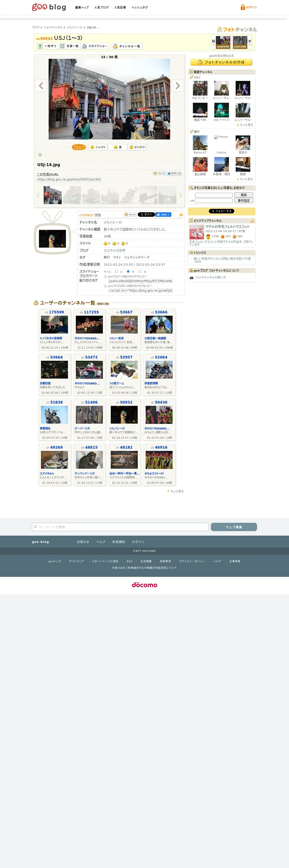Screen dimensions: 289x868
Task: Send a ビックリ! surprised smiley reaction
Action: point(137,147)
